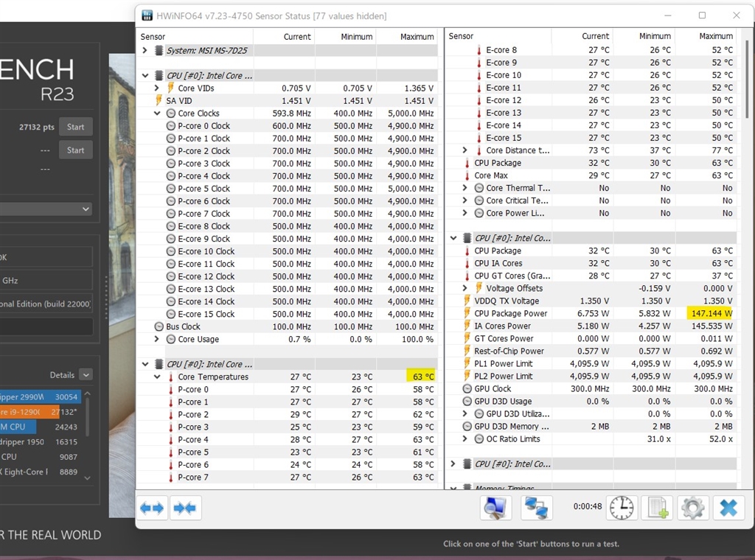This screenshot has width=755, height=560.
Task: Click the bolt icon beside PL1 Power Limit
Action: (467, 363)
